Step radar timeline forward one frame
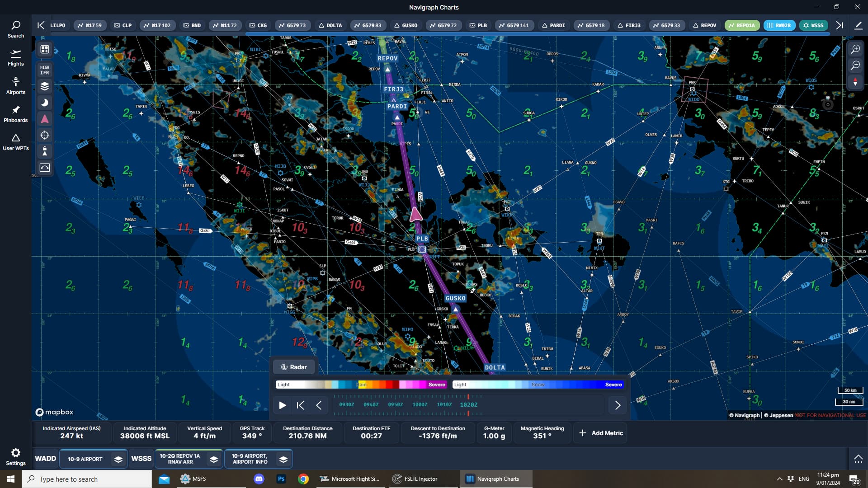Image resolution: width=868 pixels, height=488 pixels. pyautogui.click(x=618, y=405)
